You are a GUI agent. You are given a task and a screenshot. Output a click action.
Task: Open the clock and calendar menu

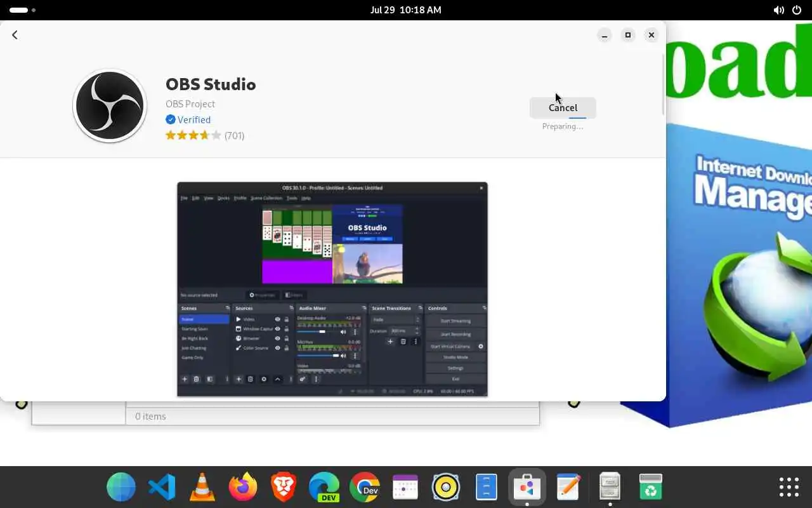coord(406,10)
